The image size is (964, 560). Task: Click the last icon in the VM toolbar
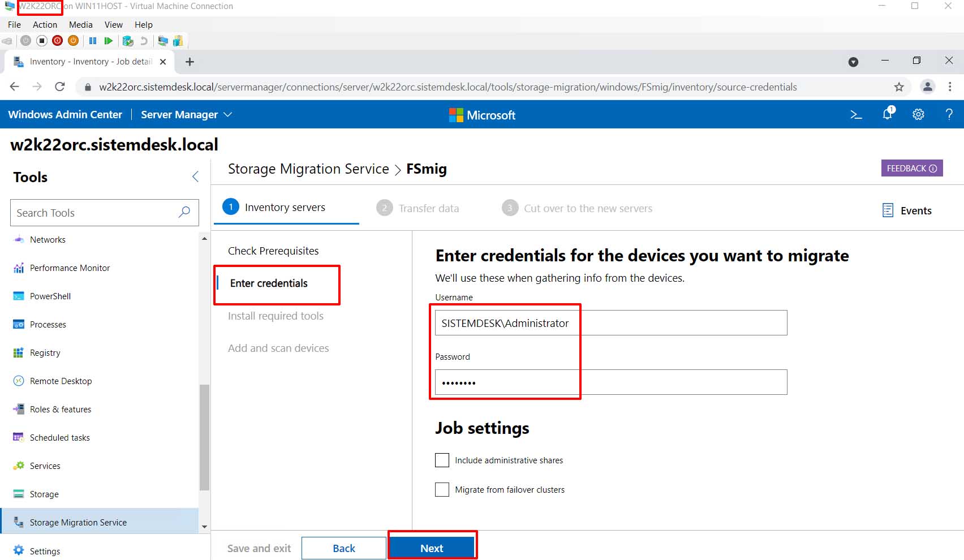coord(178,41)
